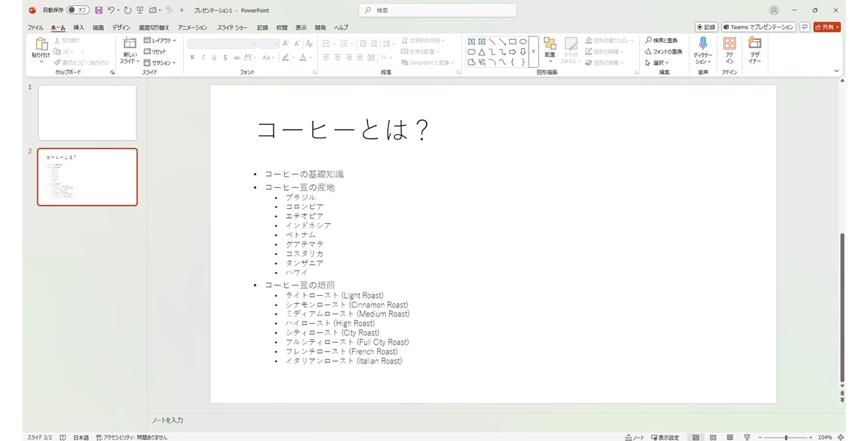
Task: Click the font color (A) button
Action: click(303, 58)
